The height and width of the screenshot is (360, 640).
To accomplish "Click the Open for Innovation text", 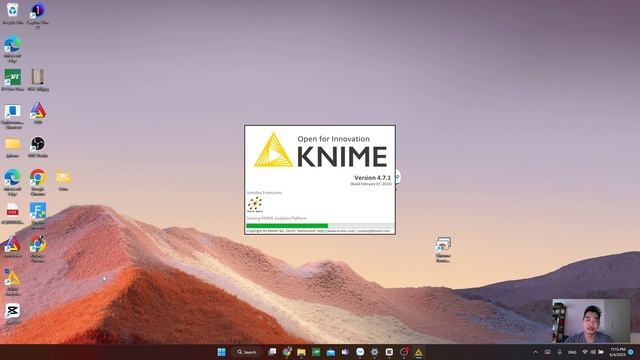I will pos(333,139).
